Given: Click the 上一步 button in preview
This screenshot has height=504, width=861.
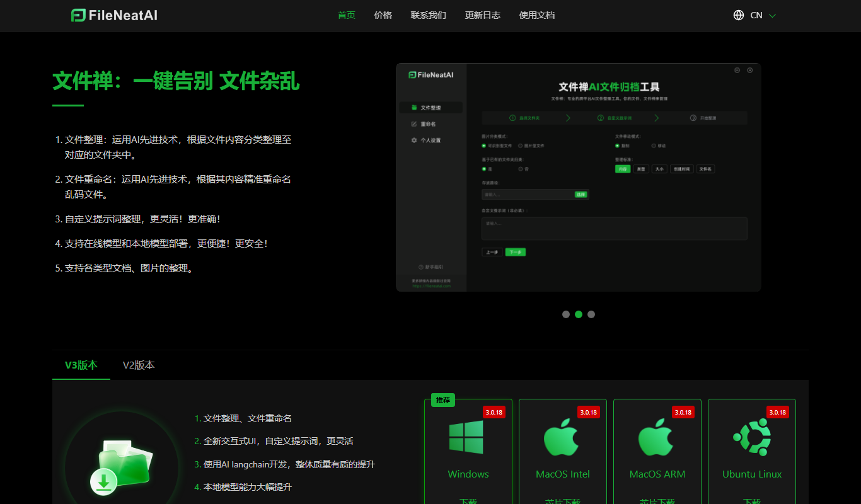Looking at the screenshot, I should (x=492, y=252).
